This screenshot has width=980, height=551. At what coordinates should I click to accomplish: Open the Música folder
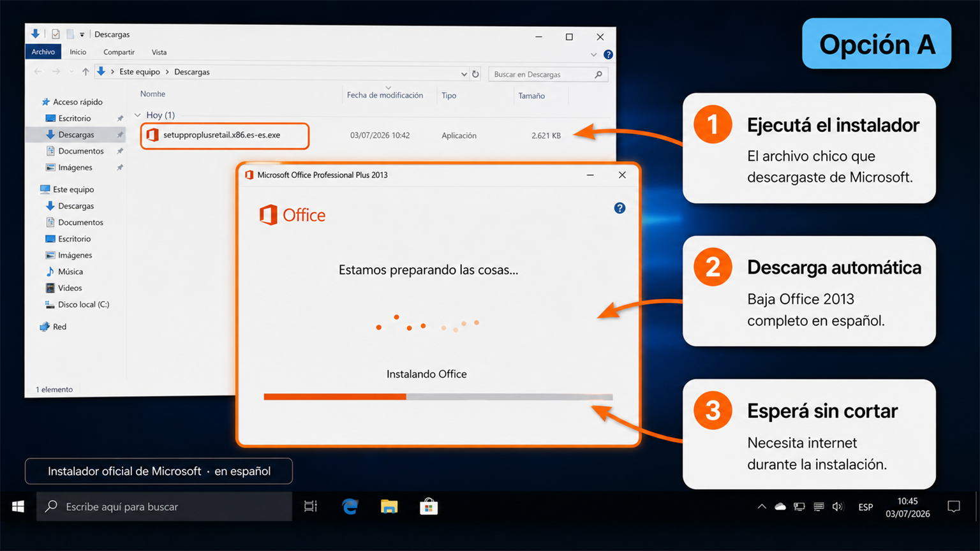70,272
